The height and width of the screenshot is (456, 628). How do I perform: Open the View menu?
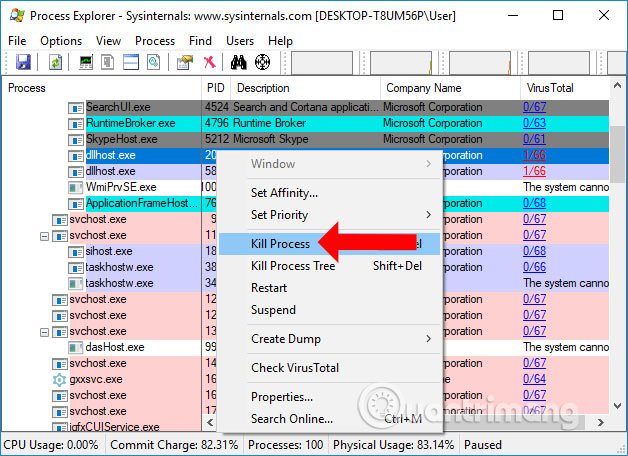(108, 41)
